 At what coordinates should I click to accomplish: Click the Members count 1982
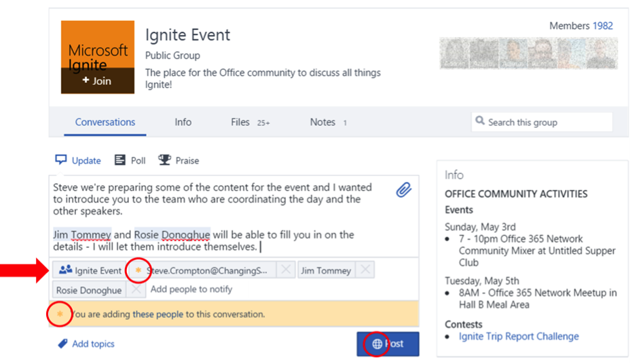pyautogui.click(x=602, y=26)
